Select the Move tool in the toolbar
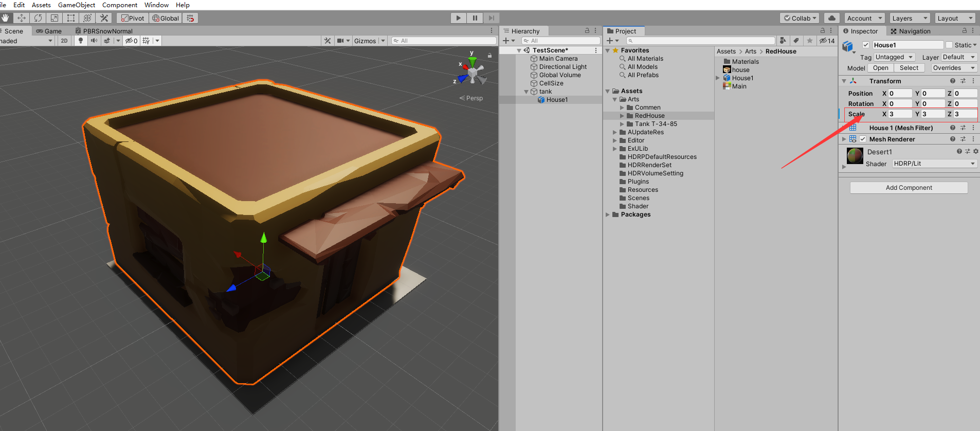The height and width of the screenshot is (431, 980). pos(22,18)
